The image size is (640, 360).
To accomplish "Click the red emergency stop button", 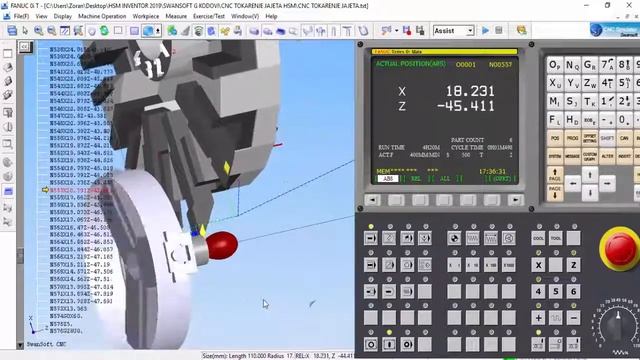I will click(x=620, y=248).
